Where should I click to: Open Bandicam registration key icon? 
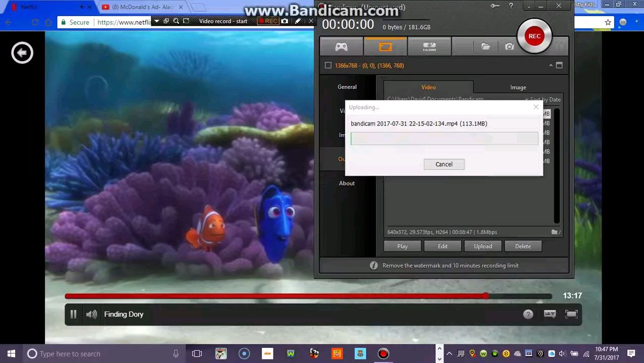pyautogui.click(x=495, y=6)
